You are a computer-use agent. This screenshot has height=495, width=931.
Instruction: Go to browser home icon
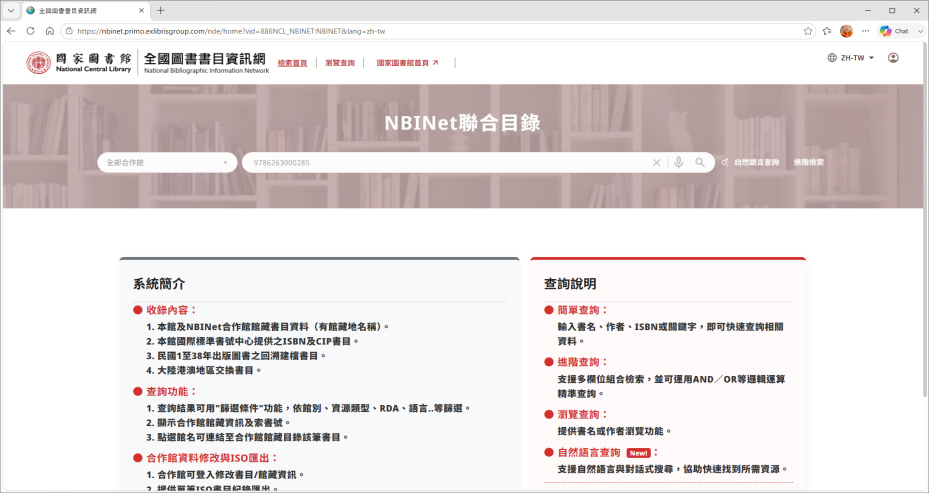(x=49, y=31)
